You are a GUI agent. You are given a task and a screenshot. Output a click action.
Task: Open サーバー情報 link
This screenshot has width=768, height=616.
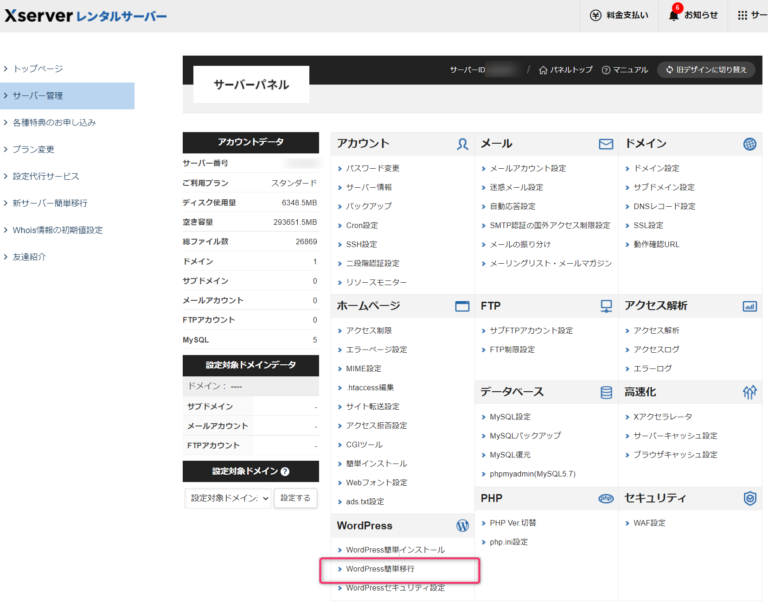[368, 188]
